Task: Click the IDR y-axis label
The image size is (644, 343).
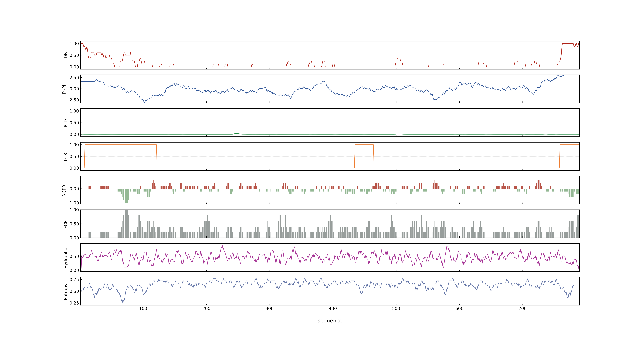Action: pos(66,55)
